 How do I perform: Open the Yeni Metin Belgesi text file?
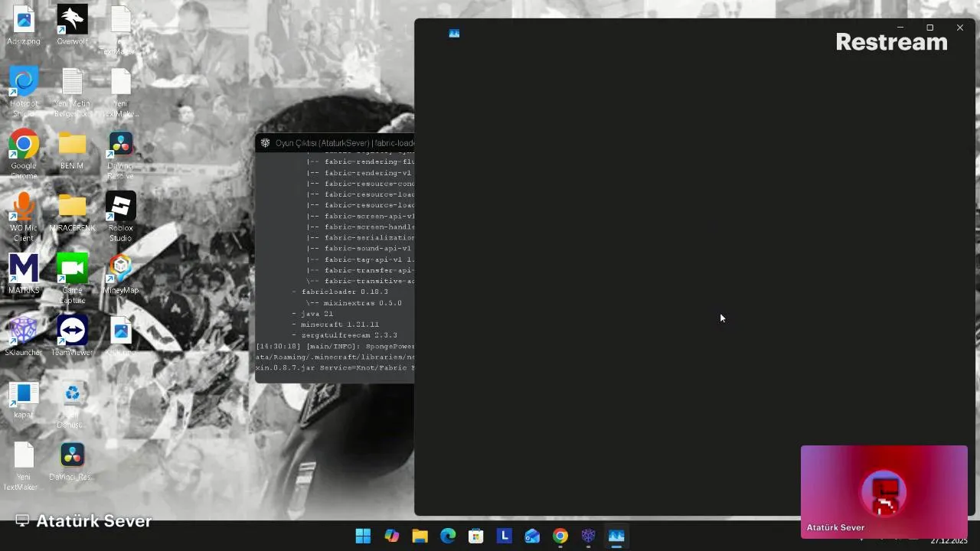(x=72, y=93)
